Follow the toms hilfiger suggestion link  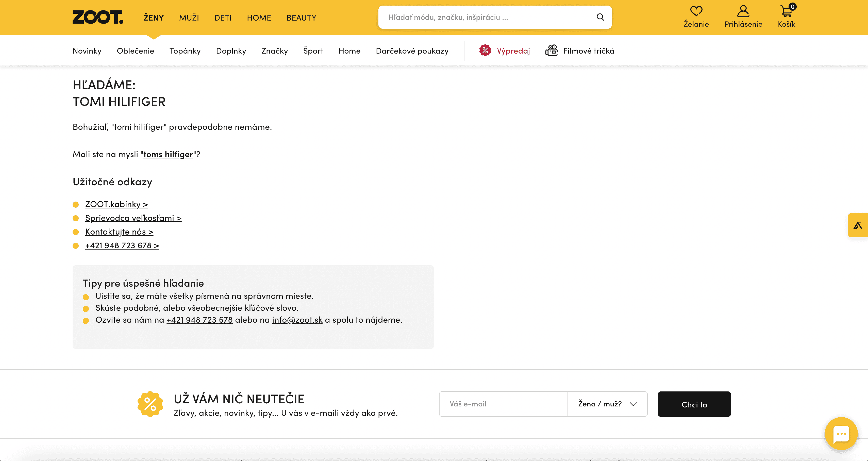point(168,154)
